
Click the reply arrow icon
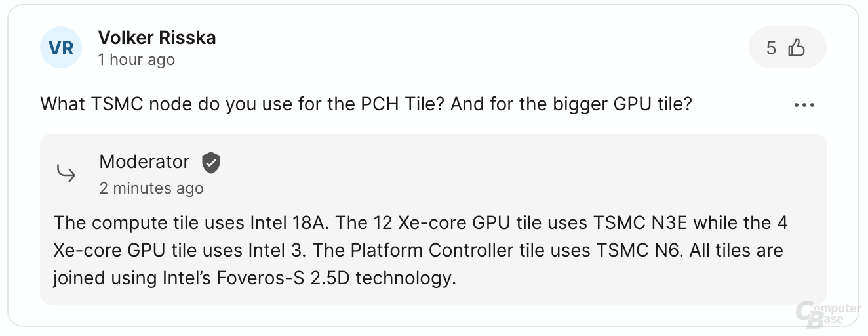click(x=66, y=174)
